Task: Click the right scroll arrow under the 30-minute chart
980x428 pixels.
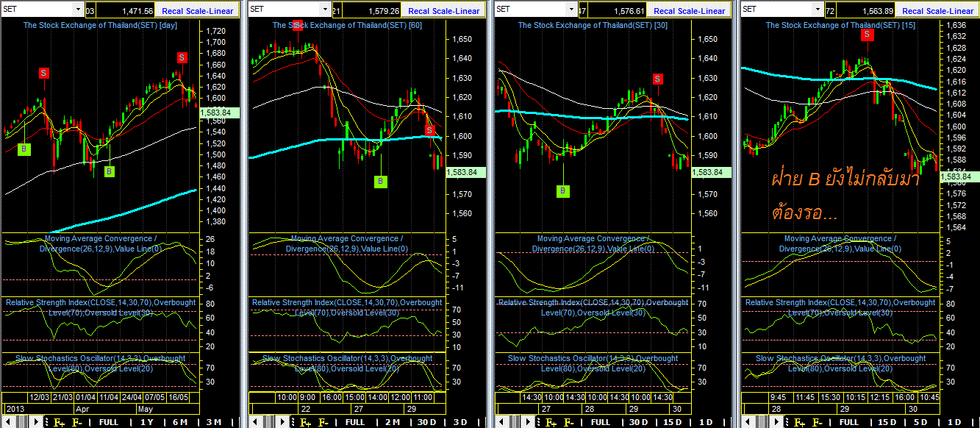Action: coord(528,422)
